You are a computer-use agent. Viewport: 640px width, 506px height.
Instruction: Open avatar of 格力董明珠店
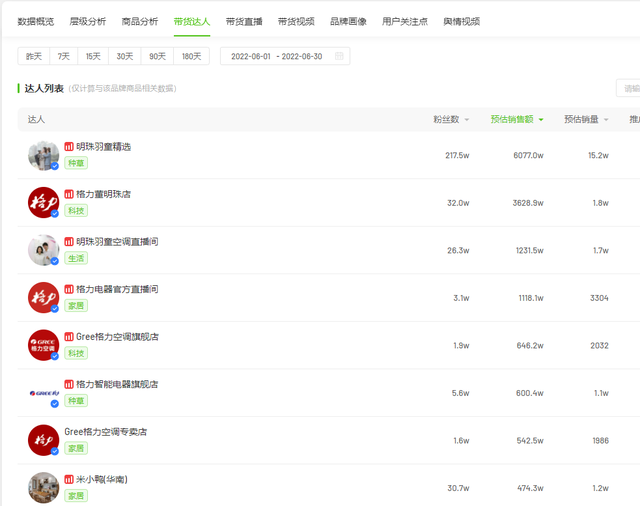pos(43,203)
